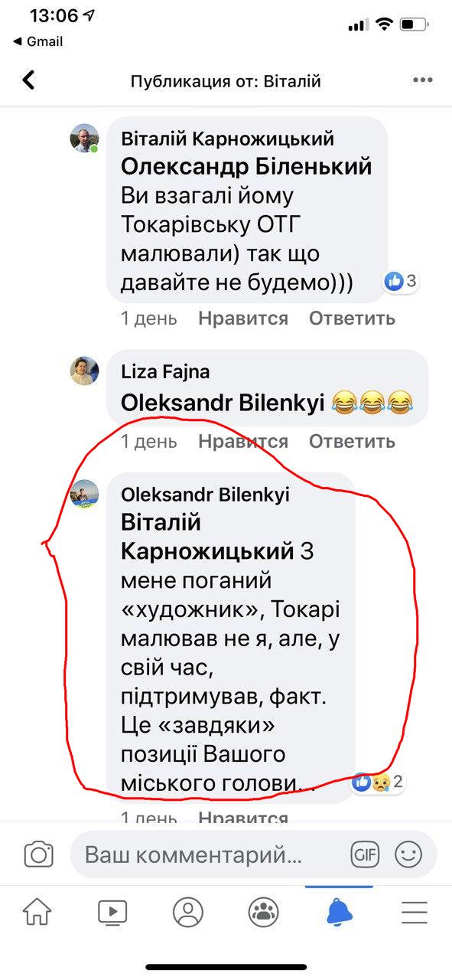Like Віталій Карножицький's comment with Нравится
The width and height of the screenshot is (452, 980).
click(243, 318)
